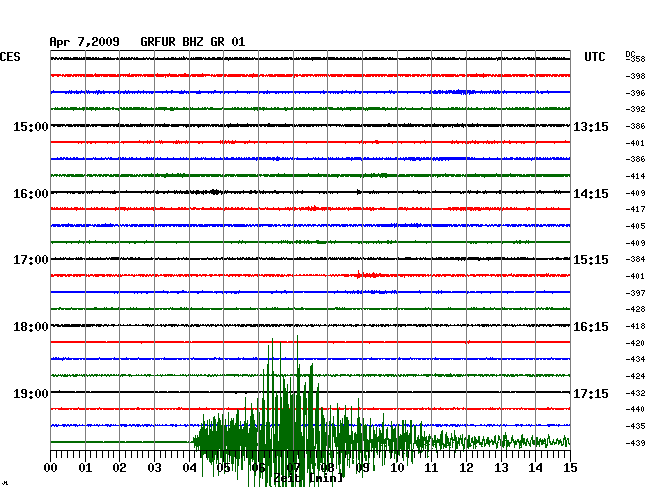Click the DC offset value "-392"
Image resolution: width=650 pixels, height=494 pixels.
coord(635,109)
